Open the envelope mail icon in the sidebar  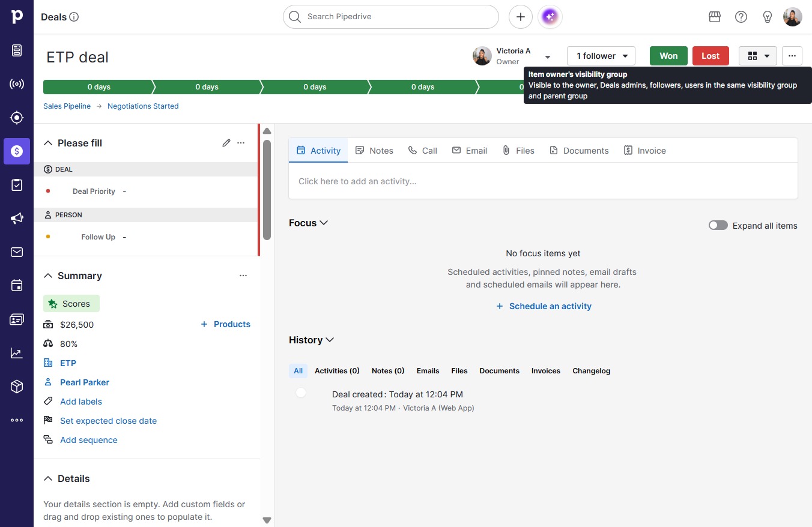17,252
